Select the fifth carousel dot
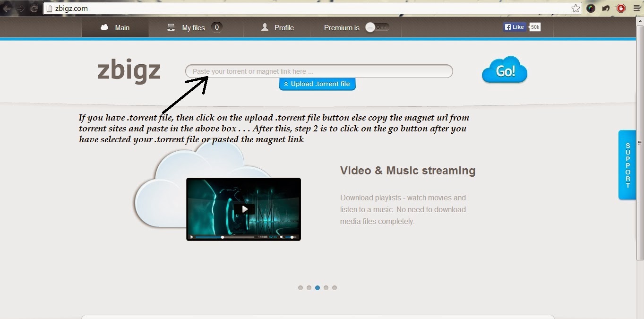Image resolution: width=644 pixels, height=319 pixels. click(335, 288)
